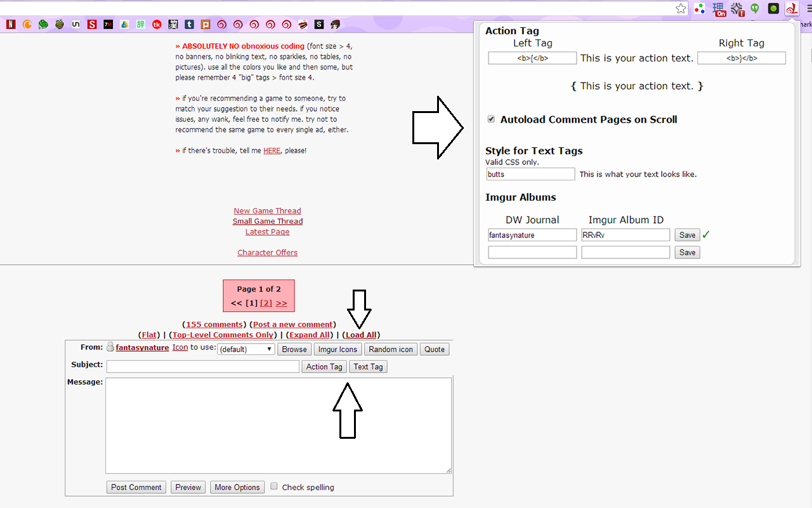The width and height of the screenshot is (812, 508).
Task: Click the black S bookmark icon
Action: tap(319, 25)
